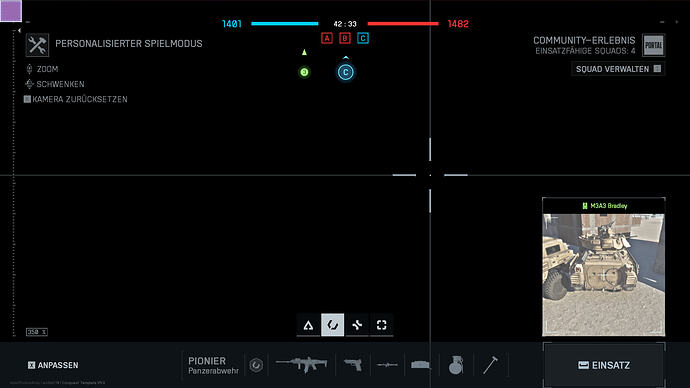Select red objective flag A
This screenshot has width=690, height=388.
tap(327, 38)
